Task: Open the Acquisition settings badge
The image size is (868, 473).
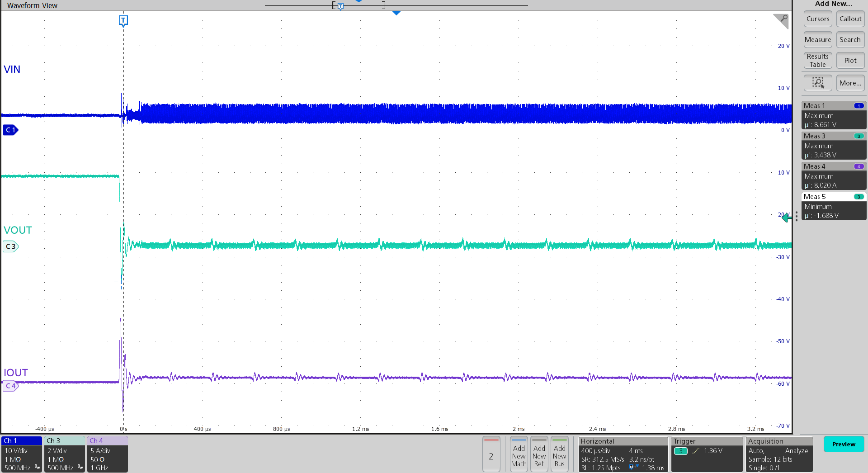Action: [779, 454]
